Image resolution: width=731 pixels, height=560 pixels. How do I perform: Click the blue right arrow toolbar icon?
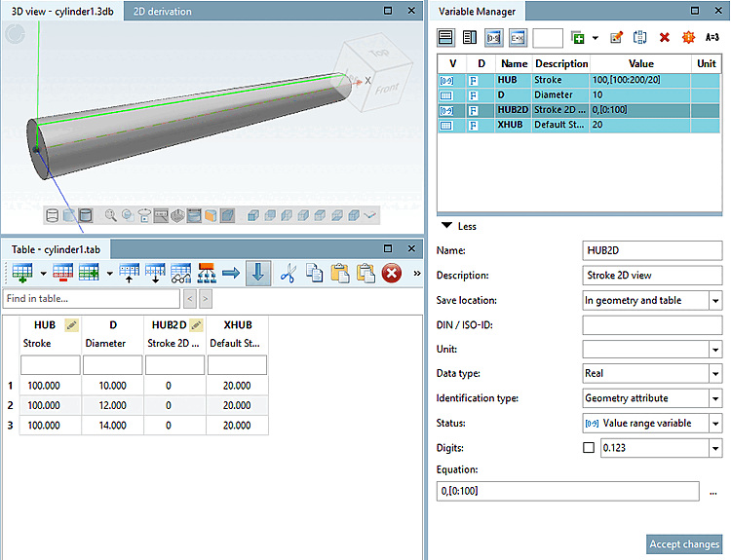[231, 274]
